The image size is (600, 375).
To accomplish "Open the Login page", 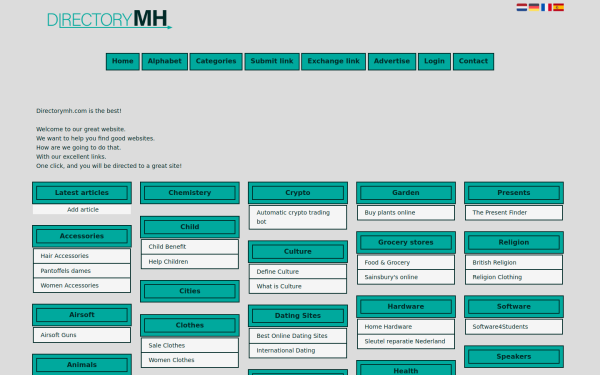I will pos(434,62).
